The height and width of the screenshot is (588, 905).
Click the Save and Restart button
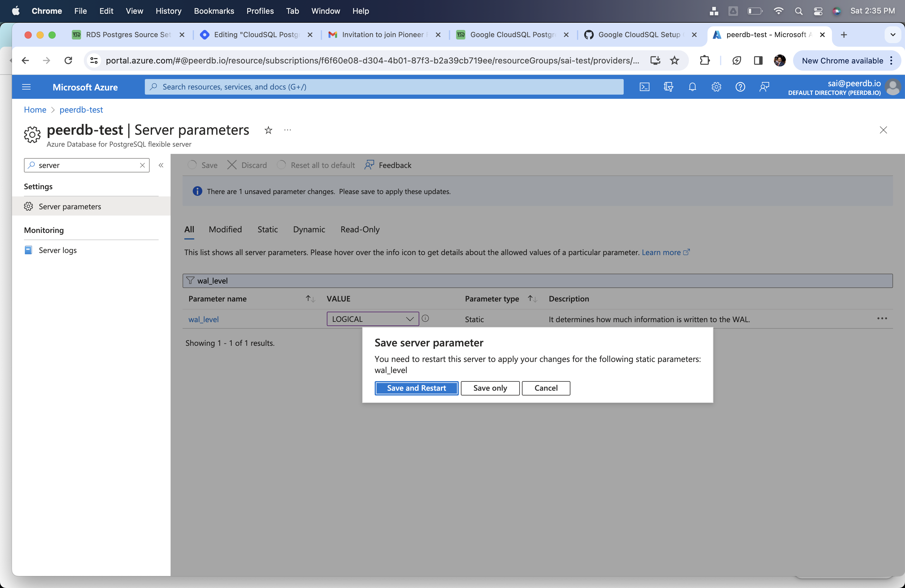416,387
